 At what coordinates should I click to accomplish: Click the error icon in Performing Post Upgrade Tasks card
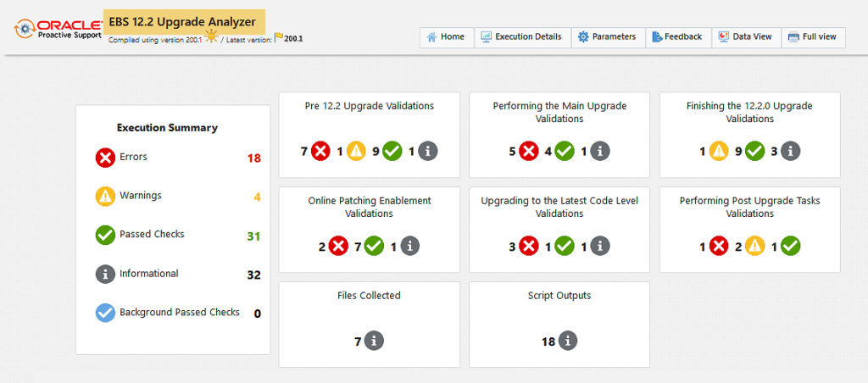click(719, 247)
